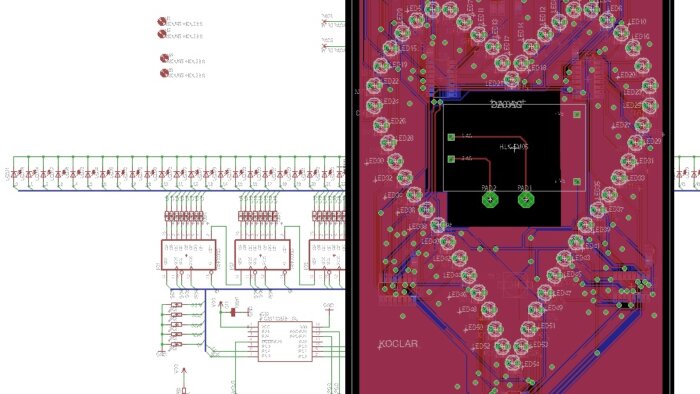Select the microcontroller IC symbol in the schematic
700x394 pixels.
(x=285, y=341)
